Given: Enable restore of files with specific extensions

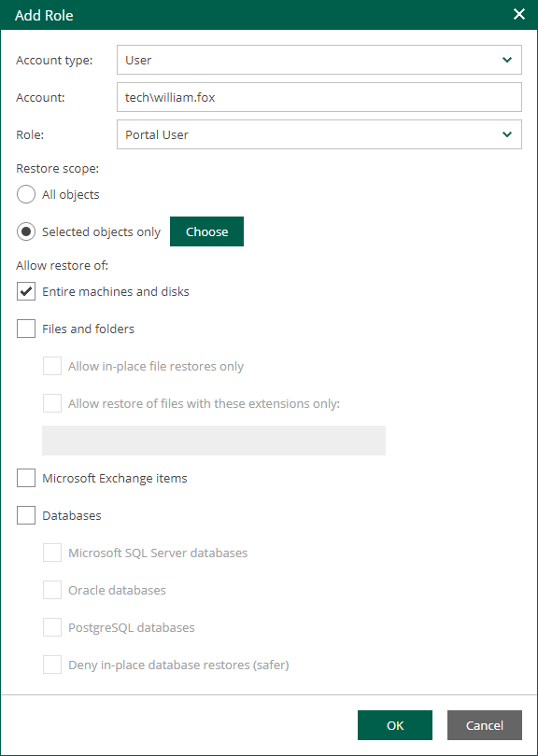Looking at the screenshot, I should pyautogui.click(x=52, y=403).
